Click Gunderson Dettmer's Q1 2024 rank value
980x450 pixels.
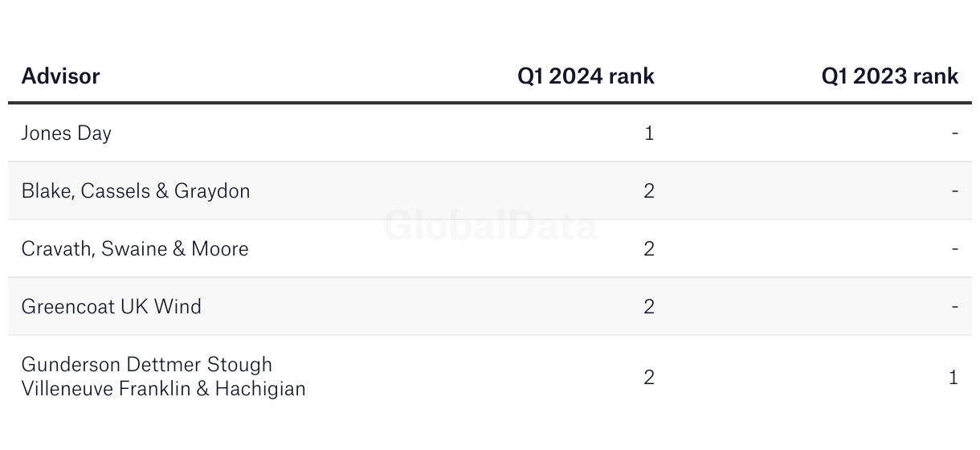pos(649,377)
